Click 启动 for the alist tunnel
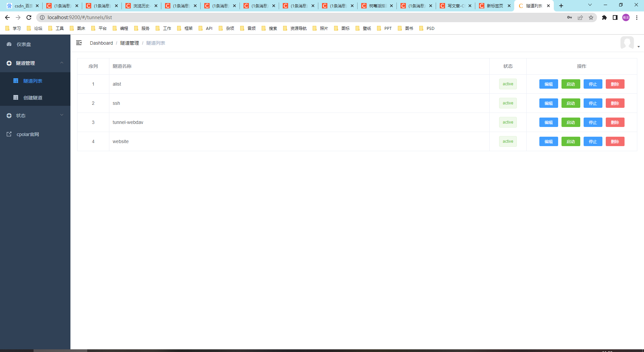Viewport: 644px width, 352px height. [571, 84]
